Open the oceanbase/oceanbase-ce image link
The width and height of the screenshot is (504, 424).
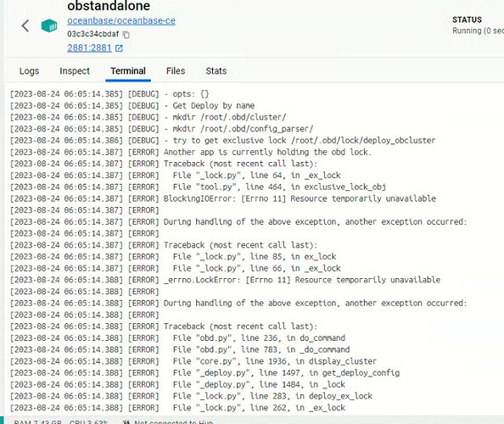pos(121,20)
